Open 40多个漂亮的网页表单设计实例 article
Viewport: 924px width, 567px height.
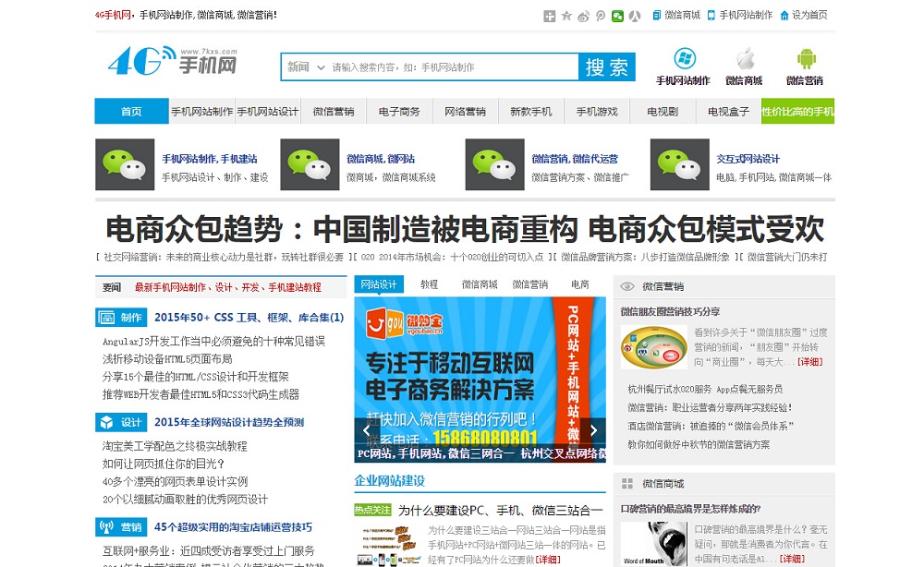pos(175,482)
